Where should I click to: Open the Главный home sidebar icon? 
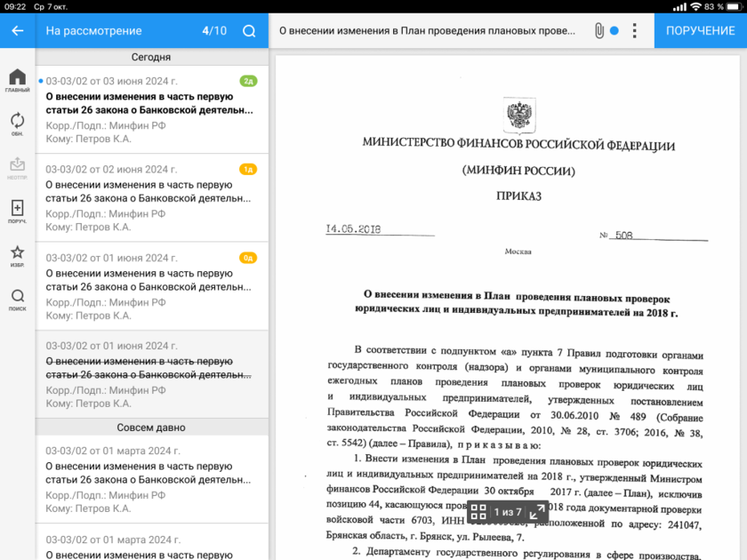coord(17,80)
